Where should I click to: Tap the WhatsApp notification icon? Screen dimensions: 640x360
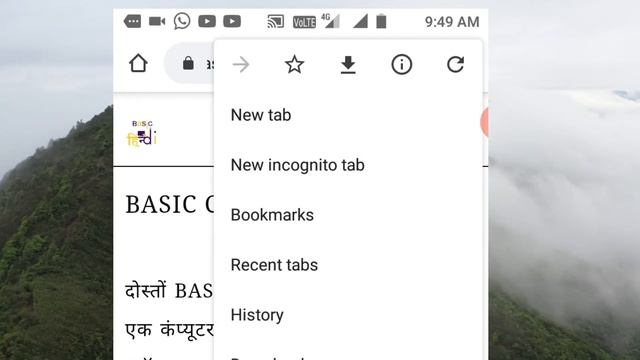point(182,21)
